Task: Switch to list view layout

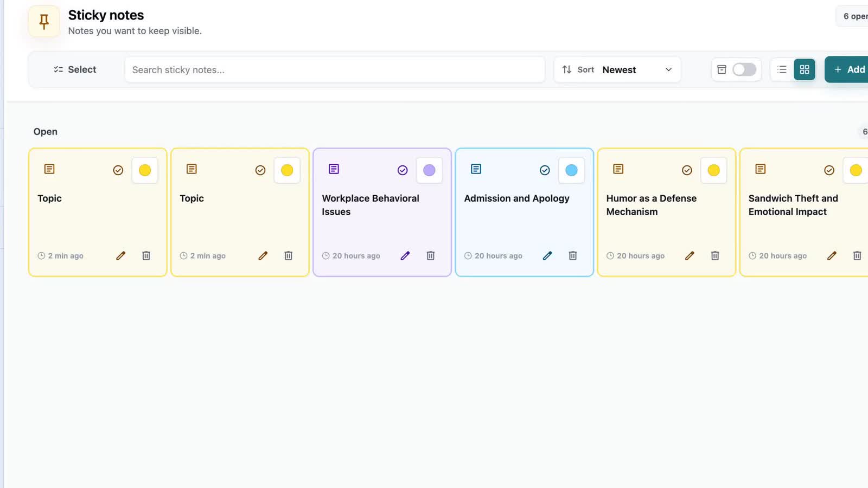Action: tap(782, 69)
